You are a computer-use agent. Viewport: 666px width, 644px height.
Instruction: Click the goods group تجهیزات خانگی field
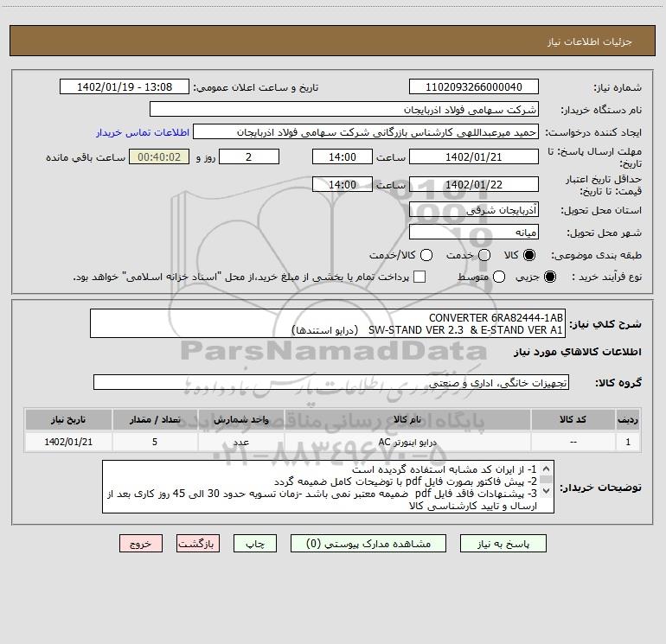331,382
